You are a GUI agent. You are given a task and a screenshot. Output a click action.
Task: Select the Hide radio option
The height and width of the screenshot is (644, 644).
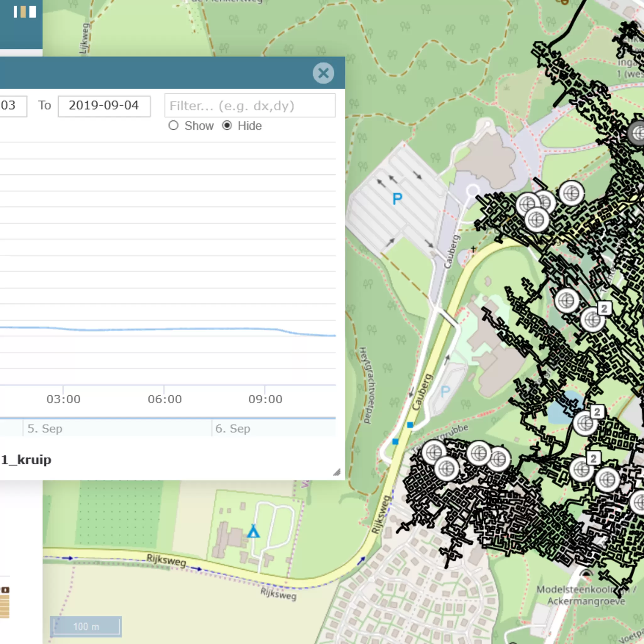coord(227,126)
